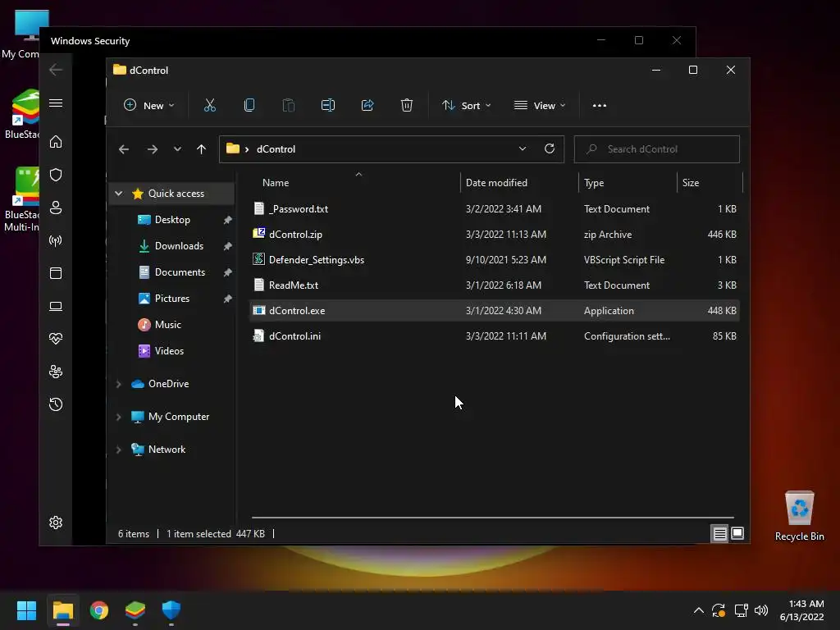Open the See more (three dots) menu
Image resolution: width=840 pixels, height=630 pixels.
[600, 106]
